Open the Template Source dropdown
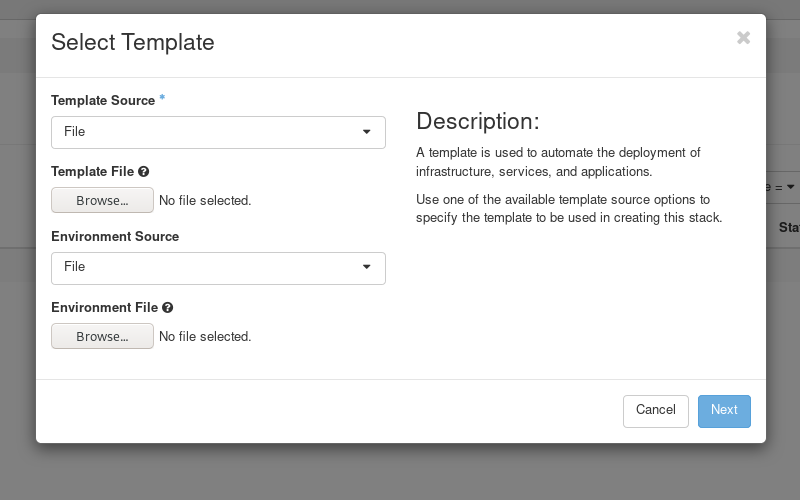800x500 pixels. [x=218, y=132]
